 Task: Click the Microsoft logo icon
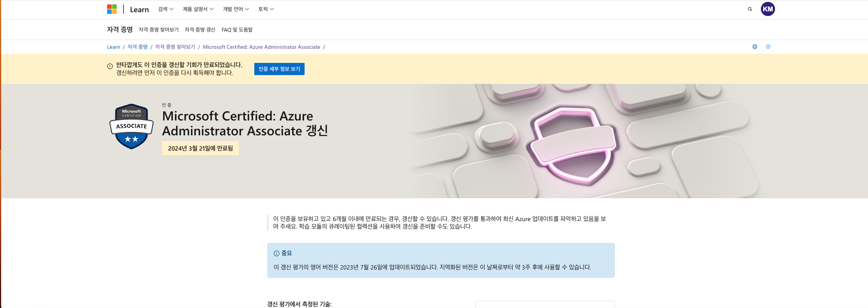click(112, 9)
